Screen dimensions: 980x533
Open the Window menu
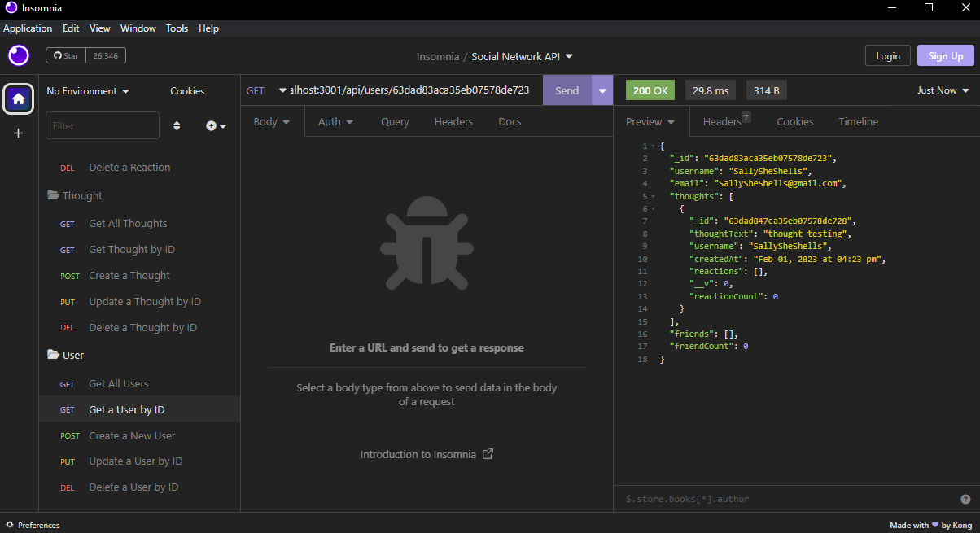[138, 28]
